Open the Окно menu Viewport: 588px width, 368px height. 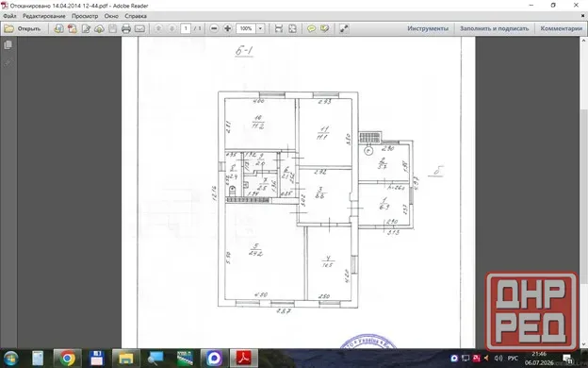pos(111,16)
